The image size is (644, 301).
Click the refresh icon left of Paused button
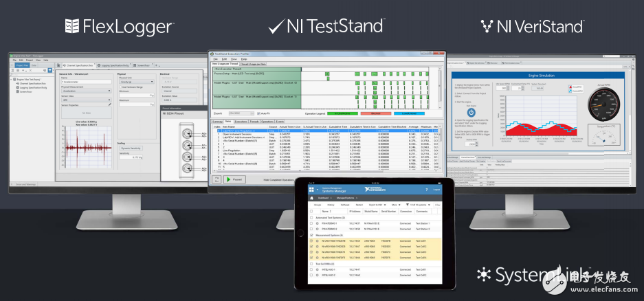point(216,179)
